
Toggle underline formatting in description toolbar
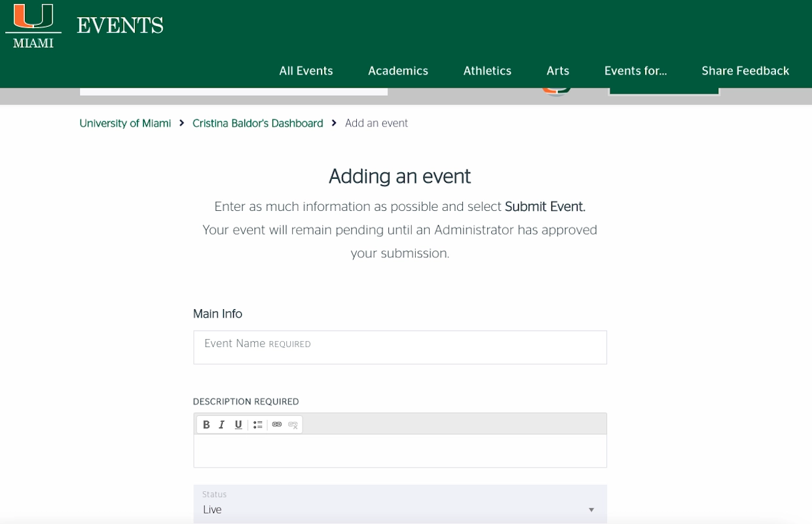[x=238, y=424]
